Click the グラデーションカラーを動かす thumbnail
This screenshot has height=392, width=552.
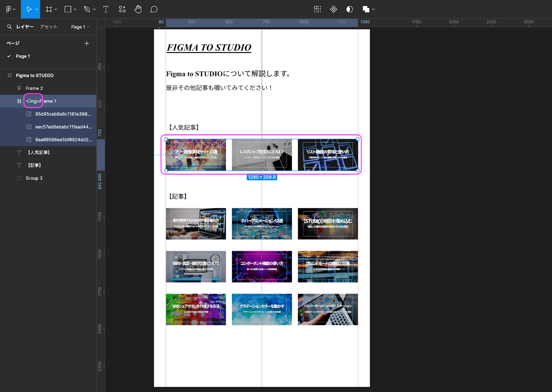(x=262, y=310)
